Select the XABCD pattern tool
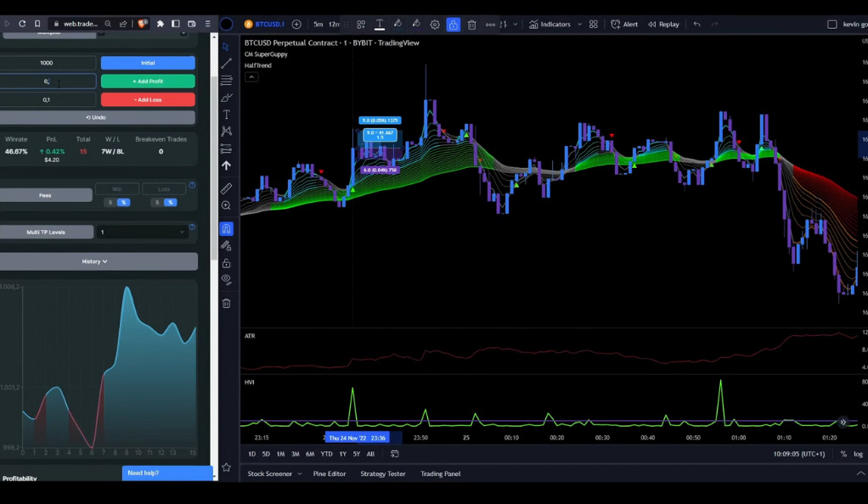Screen dimensions: 868x504 227,132
